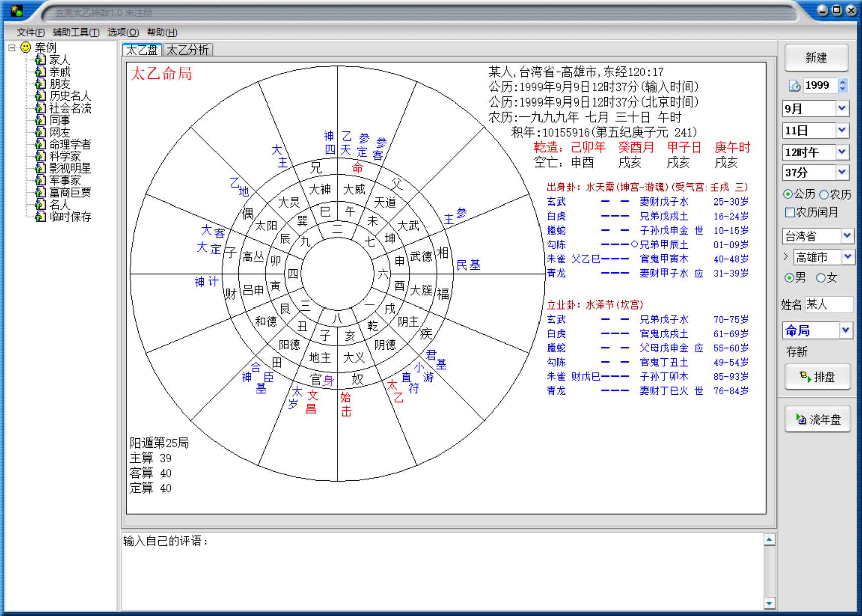862x616 pixels.
Task: Open the 家人 case folder icon
Action: pos(40,60)
